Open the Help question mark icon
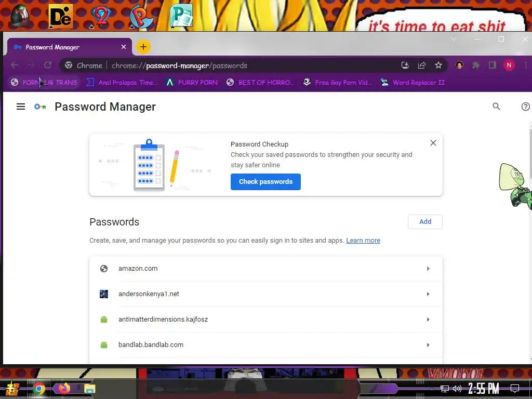The height and width of the screenshot is (399, 532). pos(526,107)
